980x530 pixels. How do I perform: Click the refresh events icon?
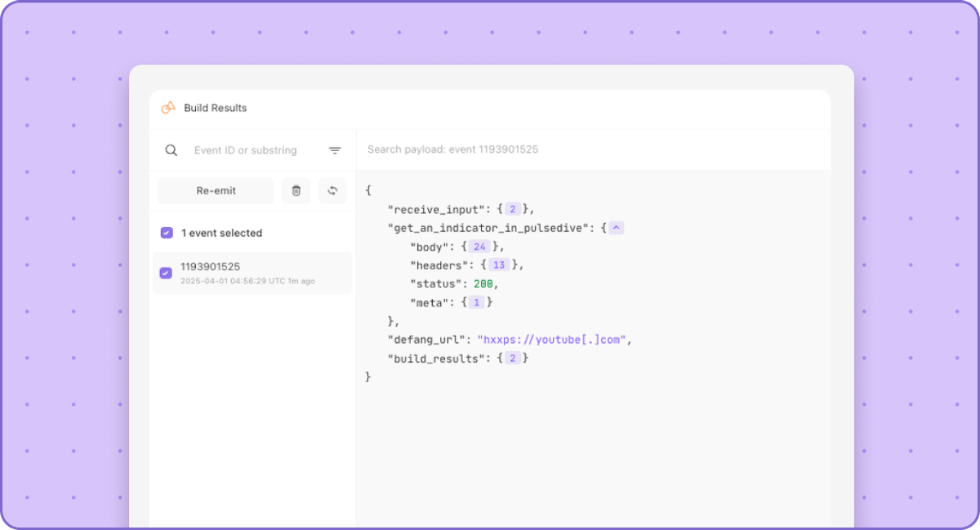coord(332,190)
